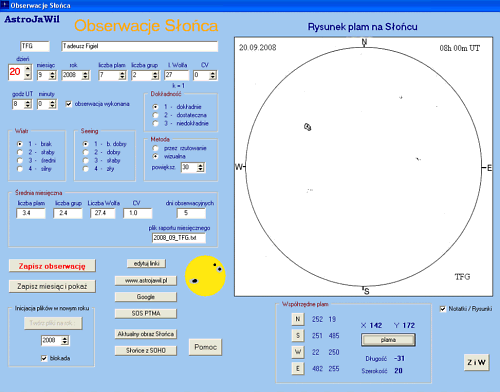Click the Zapisz obserwację button
Viewport: 500px width, 392px height.
(x=52, y=266)
